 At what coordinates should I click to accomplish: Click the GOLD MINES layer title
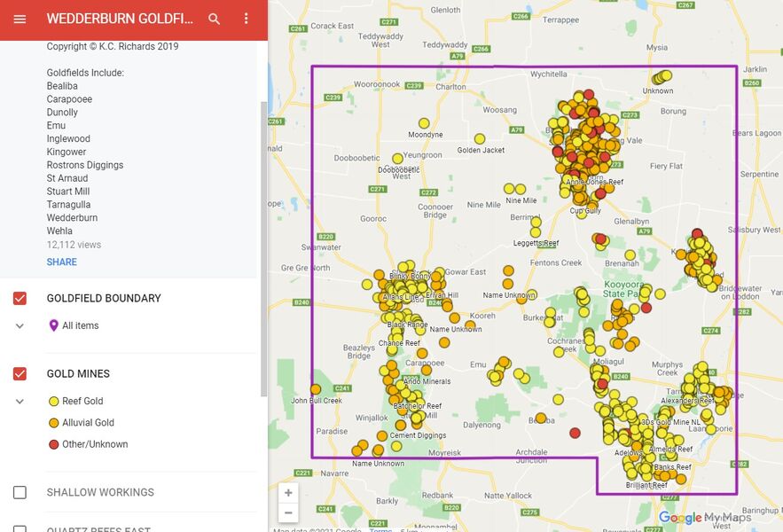click(78, 373)
